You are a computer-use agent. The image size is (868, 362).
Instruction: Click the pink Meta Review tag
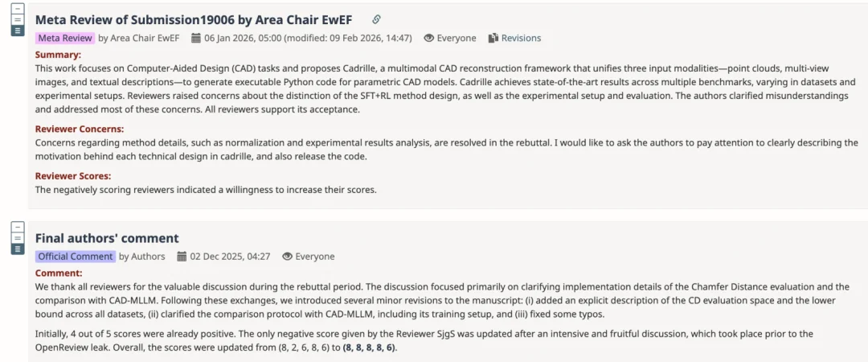(64, 38)
